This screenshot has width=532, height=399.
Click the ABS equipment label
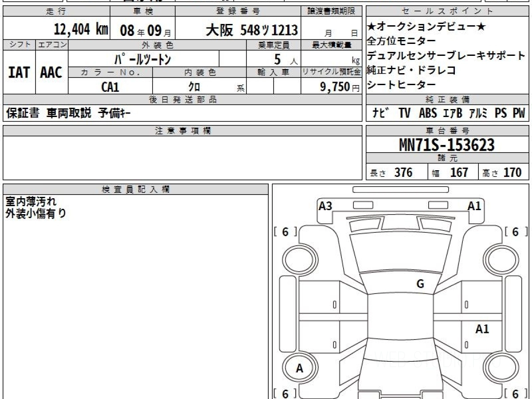point(427,113)
